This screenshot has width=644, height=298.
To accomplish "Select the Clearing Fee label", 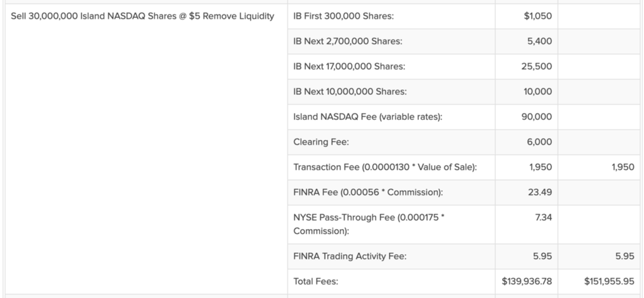I will click(320, 142).
